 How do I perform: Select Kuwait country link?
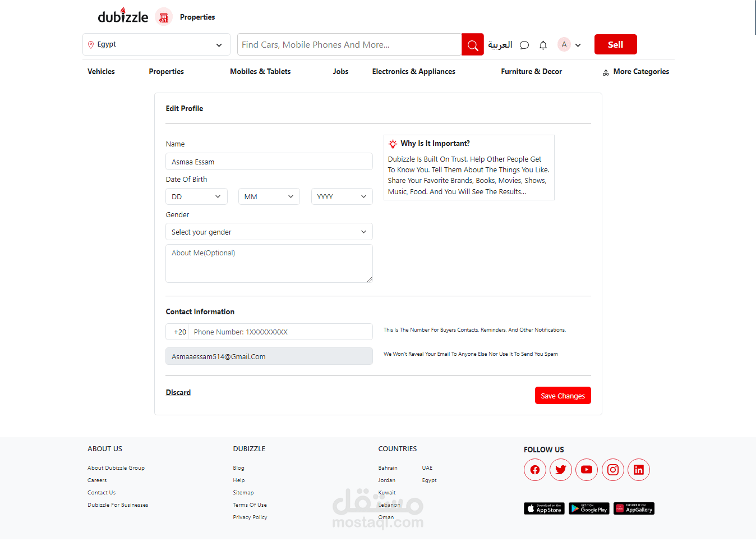(x=387, y=493)
